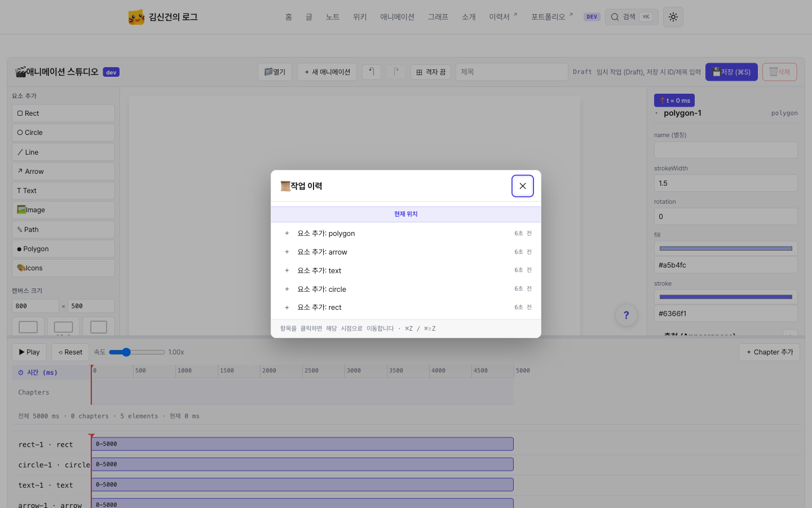Click the undo arrow button

pyautogui.click(x=372, y=72)
